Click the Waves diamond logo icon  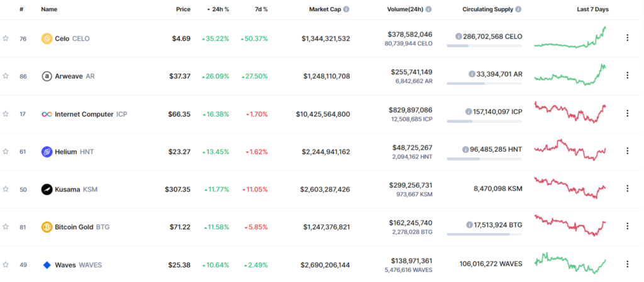[x=47, y=264]
